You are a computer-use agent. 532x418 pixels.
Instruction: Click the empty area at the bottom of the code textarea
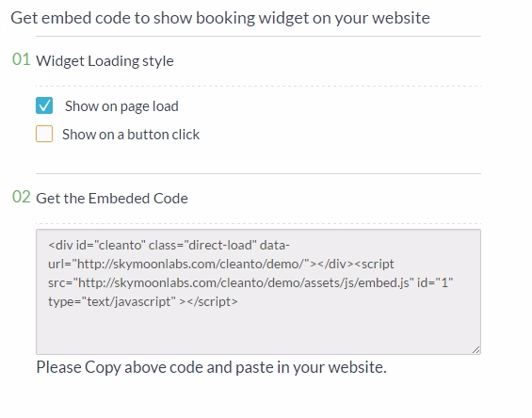pyautogui.click(x=258, y=330)
